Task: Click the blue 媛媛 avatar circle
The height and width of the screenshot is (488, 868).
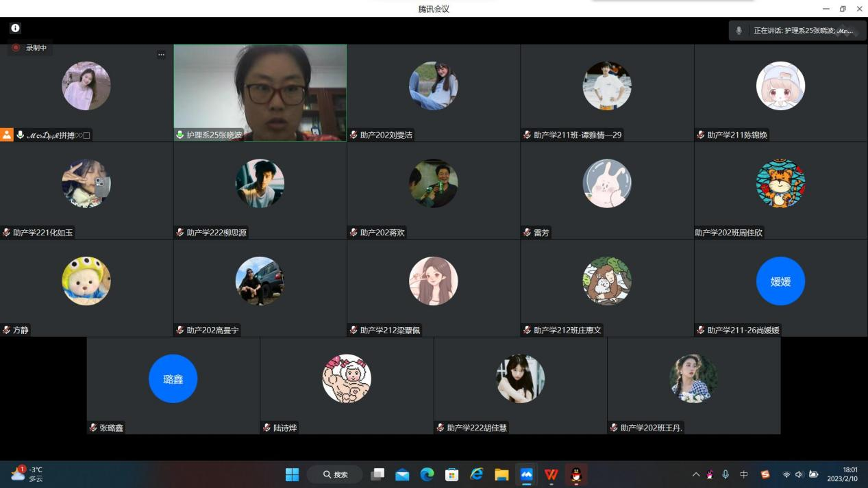Action: pos(780,281)
